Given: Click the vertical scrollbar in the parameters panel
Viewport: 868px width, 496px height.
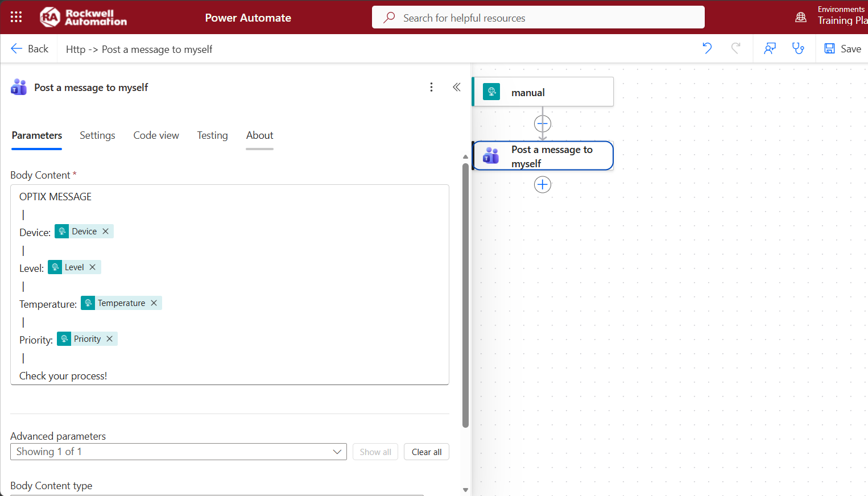Looking at the screenshot, I should 465,296.
